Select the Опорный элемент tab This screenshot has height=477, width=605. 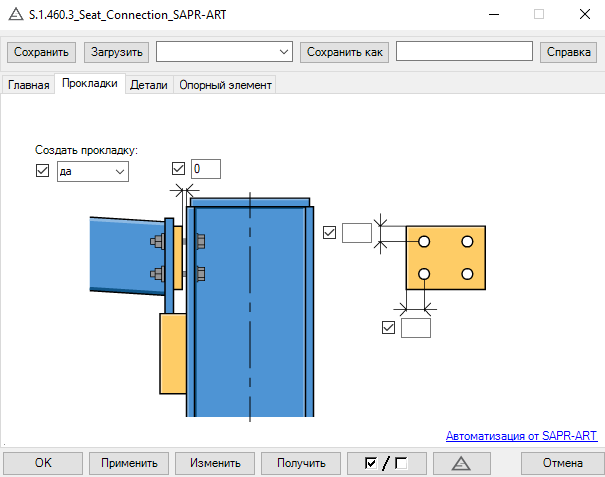coord(225,85)
